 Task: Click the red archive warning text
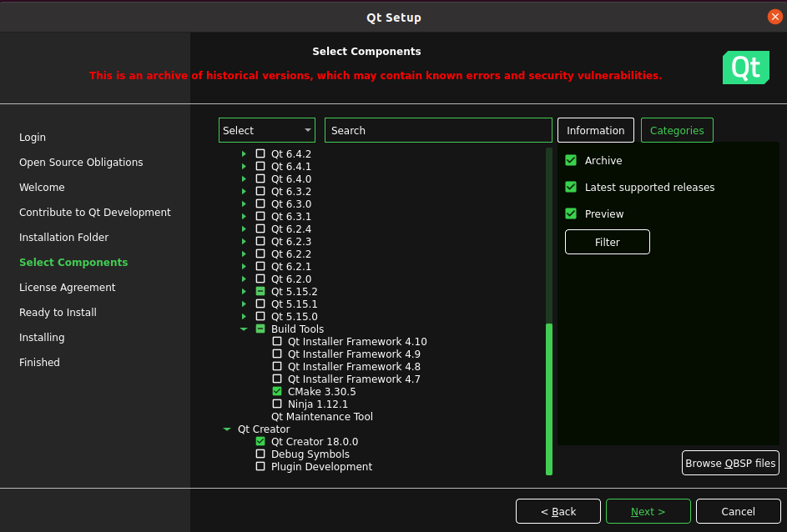[x=376, y=76]
